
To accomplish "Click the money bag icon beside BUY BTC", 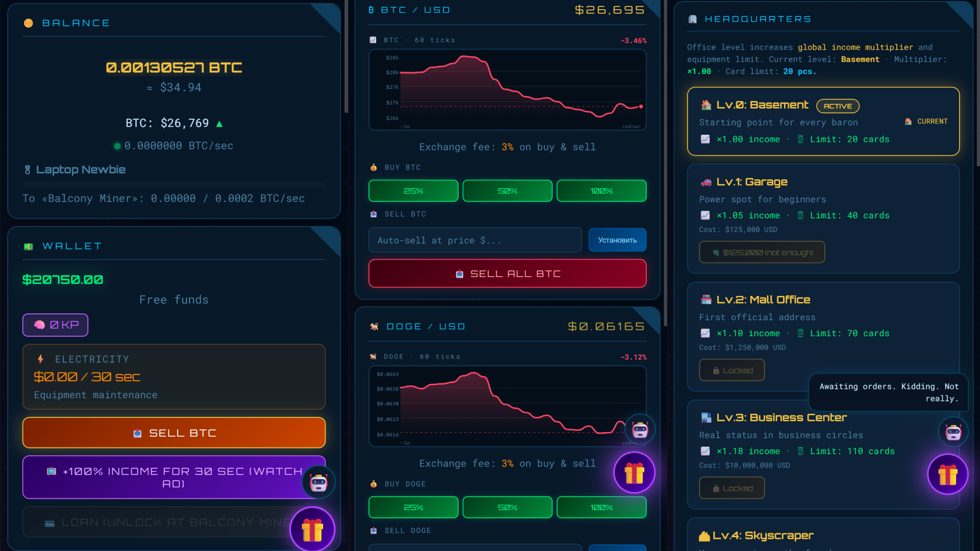I will point(374,167).
